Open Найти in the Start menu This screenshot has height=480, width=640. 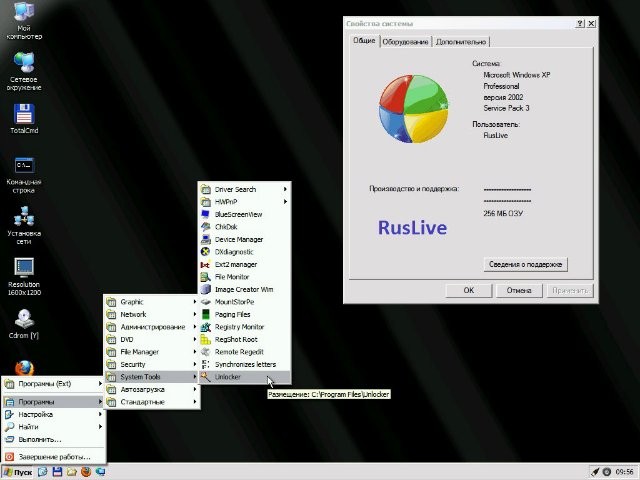(x=53, y=427)
